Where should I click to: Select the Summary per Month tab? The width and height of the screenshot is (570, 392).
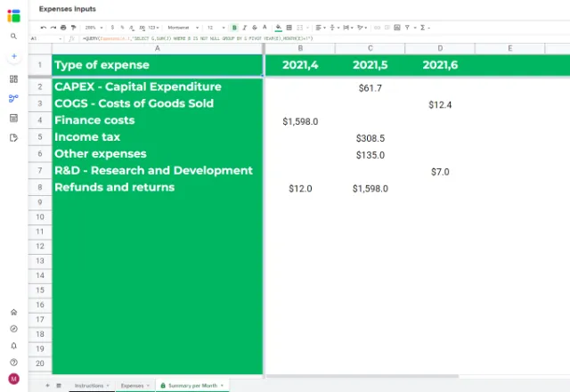coord(192,386)
